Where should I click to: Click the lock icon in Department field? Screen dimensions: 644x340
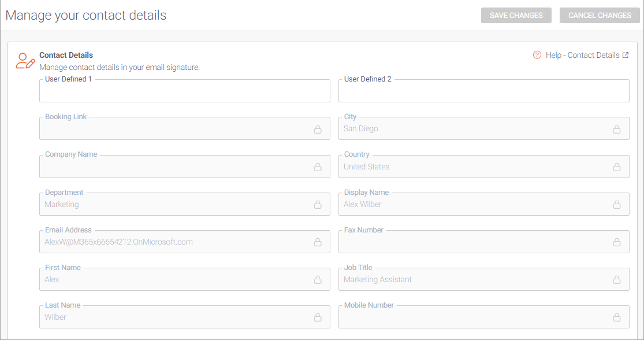point(318,205)
